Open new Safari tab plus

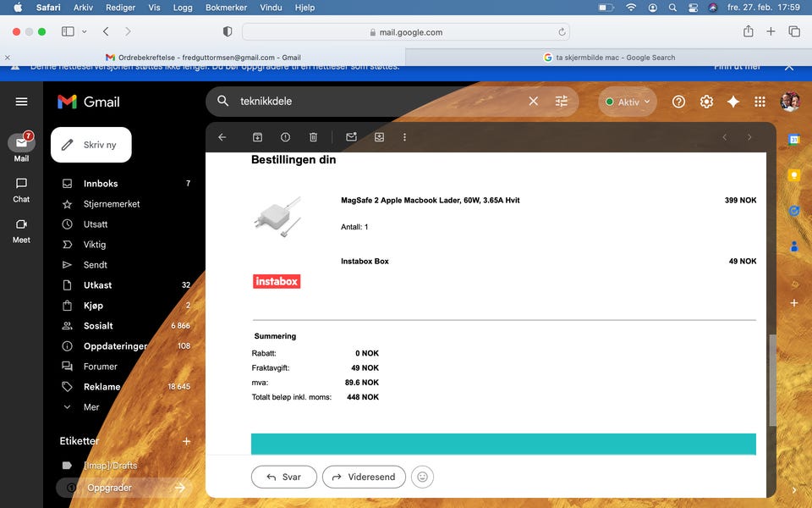click(771, 31)
